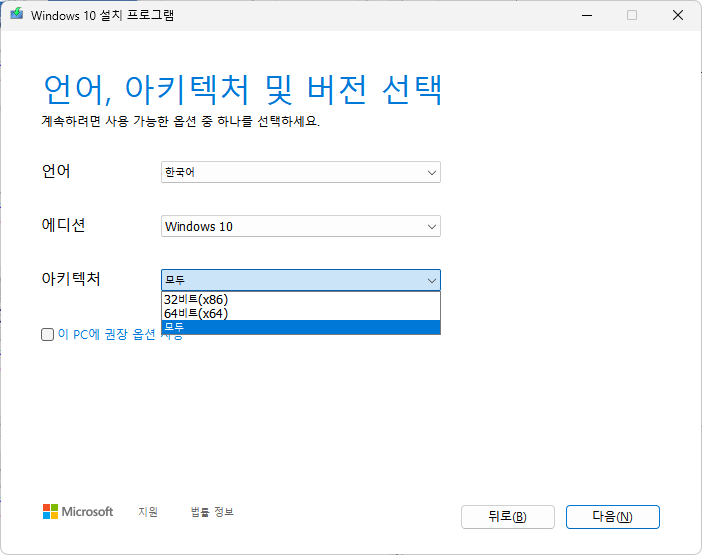The height and width of the screenshot is (555, 702).
Task: Click the 다음(N) button
Action: coord(612,517)
